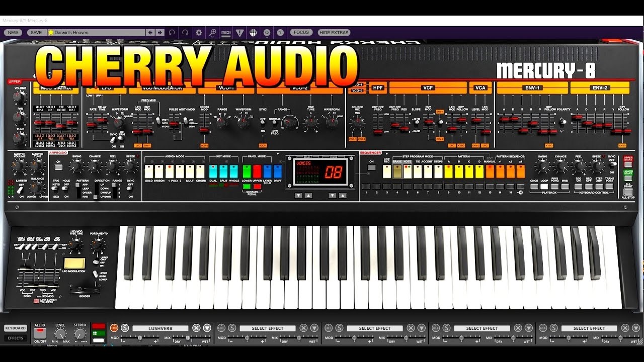Viewport: 644px width, 362px height.
Task: Open the third effect slot's dropdown arrow
Action: [422, 328]
